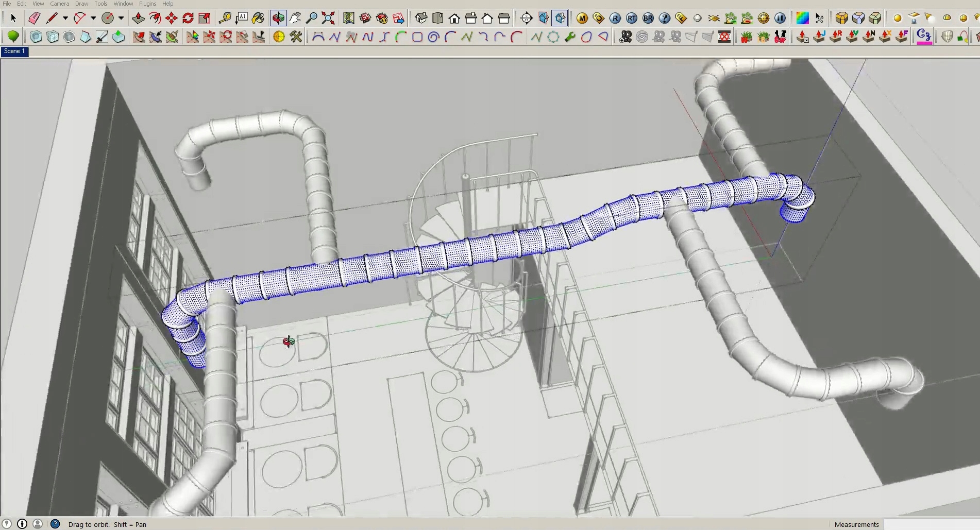Click the Zoom Extents icon
This screenshot has width=980, height=530.
click(x=328, y=19)
